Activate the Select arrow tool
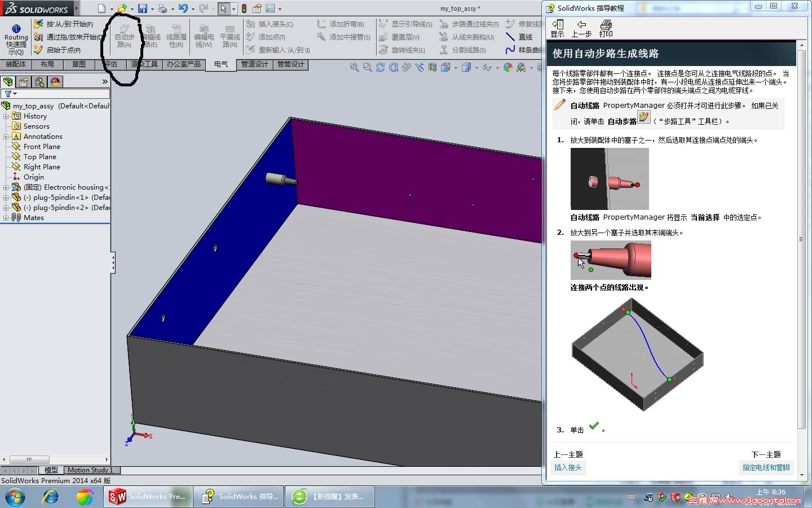Screen dimensions: 812x508 [224, 8]
